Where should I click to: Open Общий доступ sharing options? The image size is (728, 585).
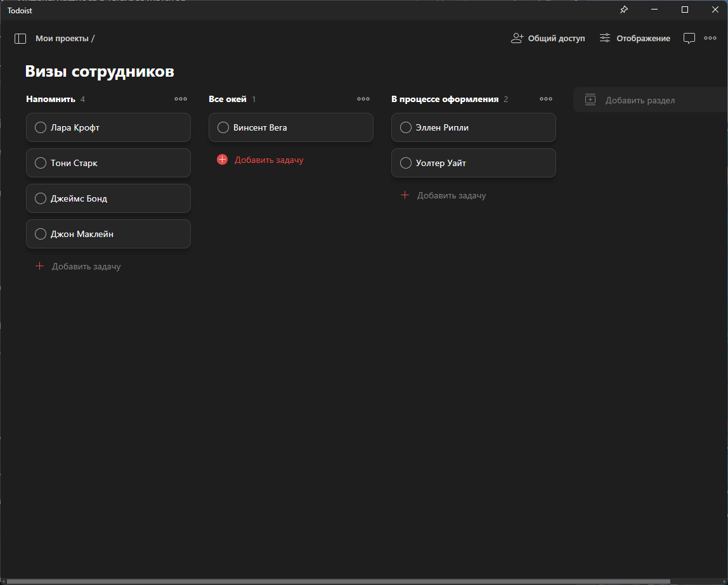pos(548,38)
